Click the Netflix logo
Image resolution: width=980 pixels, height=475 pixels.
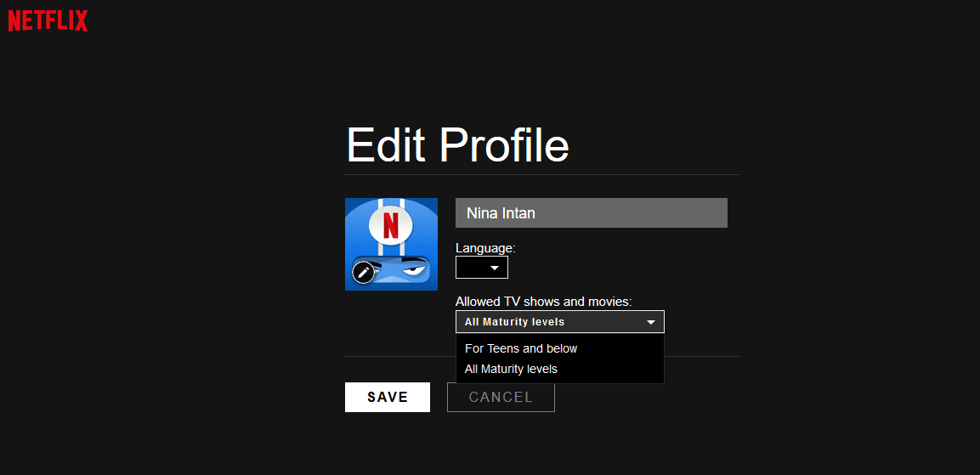48,20
